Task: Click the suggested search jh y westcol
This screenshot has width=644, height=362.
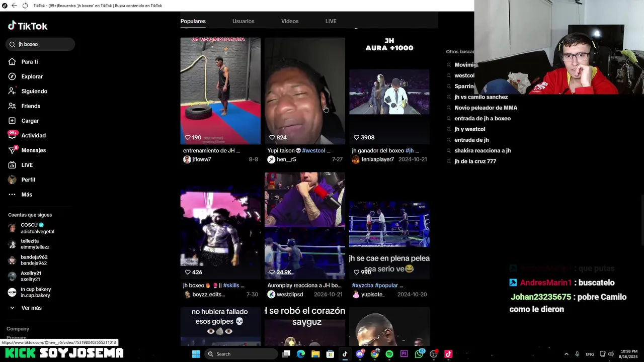Action: [x=469, y=129]
